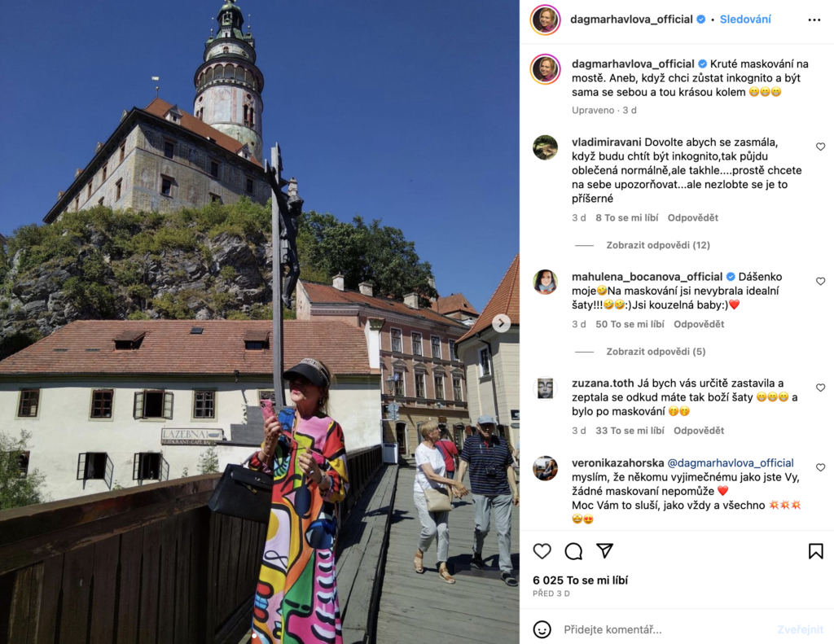The image size is (834, 644).
Task: Open the emoji picker smiley icon
Action: [x=542, y=629]
